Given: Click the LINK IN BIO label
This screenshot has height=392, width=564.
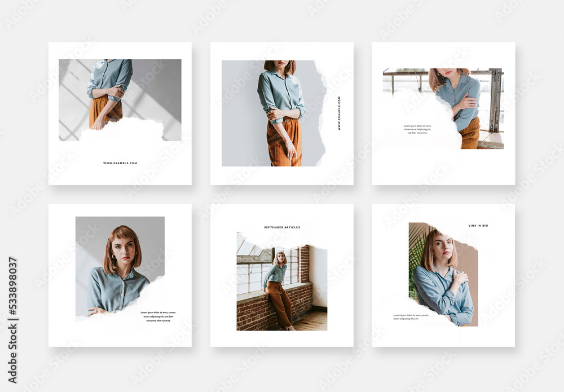Looking at the screenshot, I should 478,226.
